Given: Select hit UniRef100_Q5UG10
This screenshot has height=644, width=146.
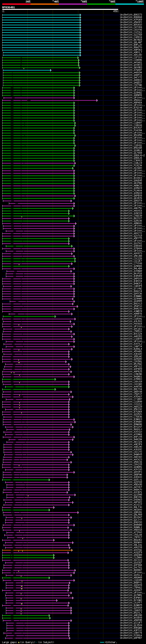Looking at the screenshot, I should pos(131,100).
